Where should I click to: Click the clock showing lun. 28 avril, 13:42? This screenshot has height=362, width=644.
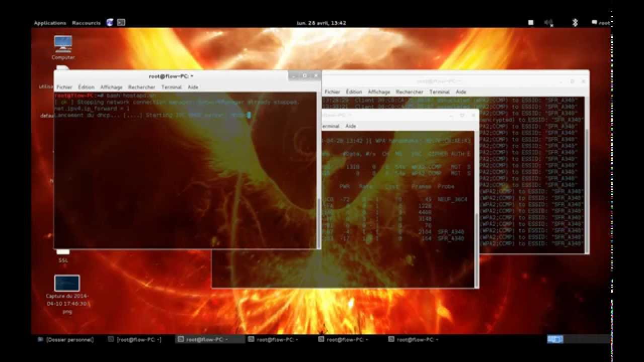[x=321, y=23]
